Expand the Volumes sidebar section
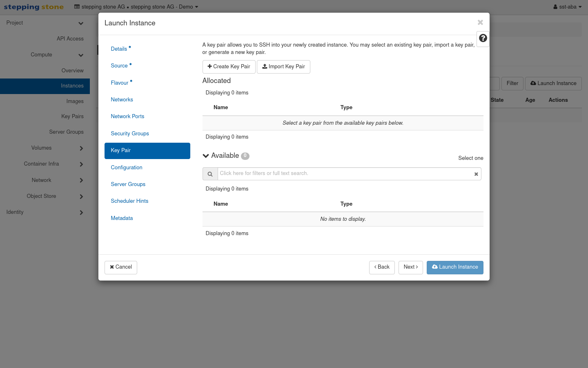Image resolution: width=588 pixels, height=368 pixels. [45, 148]
